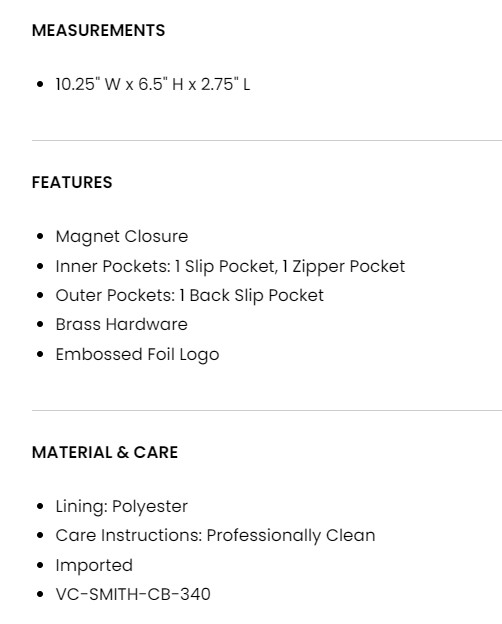Click the Outer Pockets feature line
502x624 pixels.
coord(189,295)
